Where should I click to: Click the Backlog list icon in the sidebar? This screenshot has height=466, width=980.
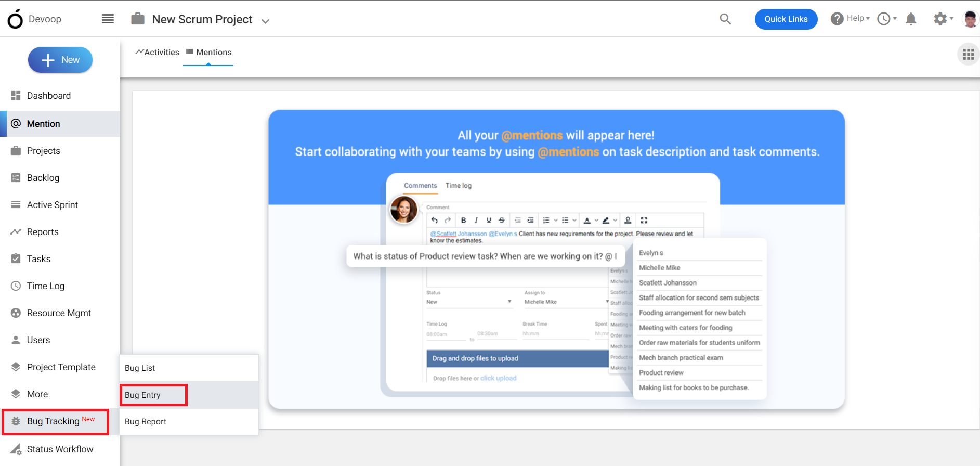16,178
